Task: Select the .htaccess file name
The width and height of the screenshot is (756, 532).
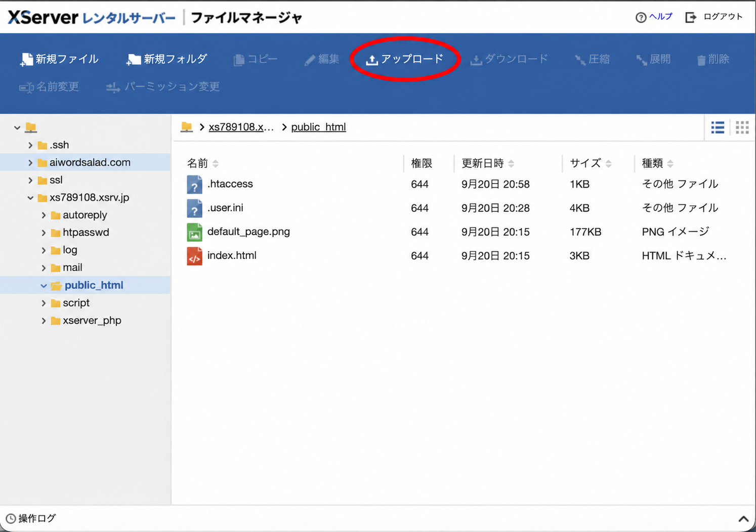Action: (230, 184)
